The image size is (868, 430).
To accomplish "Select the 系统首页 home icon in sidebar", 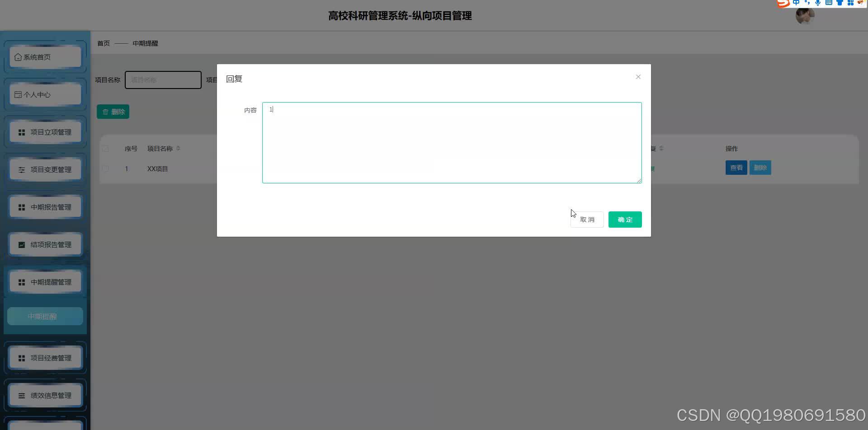I will pyautogui.click(x=18, y=57).
